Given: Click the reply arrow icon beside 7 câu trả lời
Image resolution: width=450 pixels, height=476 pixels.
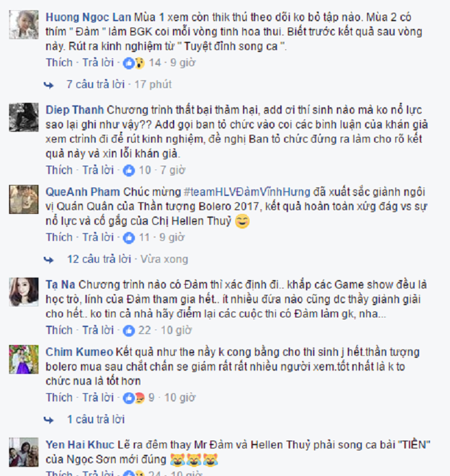Looking at the screenshot, I should [49, 85].
